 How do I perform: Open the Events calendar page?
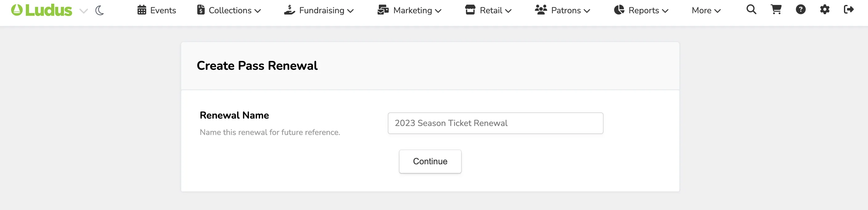point(157,10)
